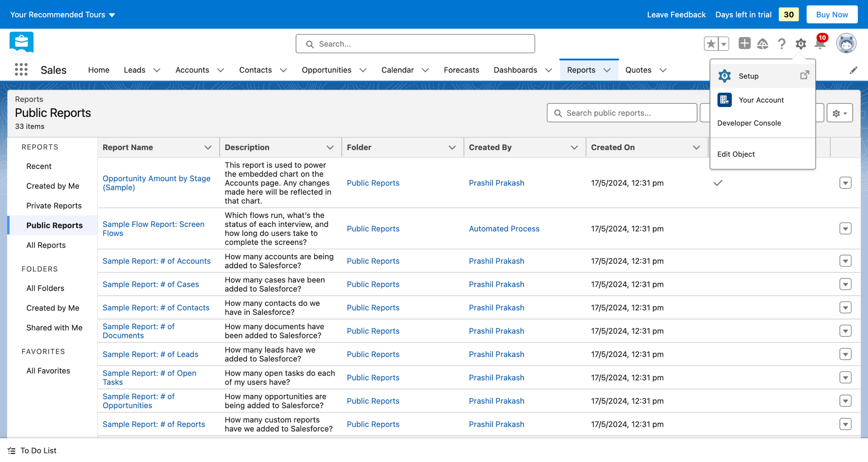The height and width of the screenshot is (462, 868).
Task: Go to the Home tab
Action: 99,70
